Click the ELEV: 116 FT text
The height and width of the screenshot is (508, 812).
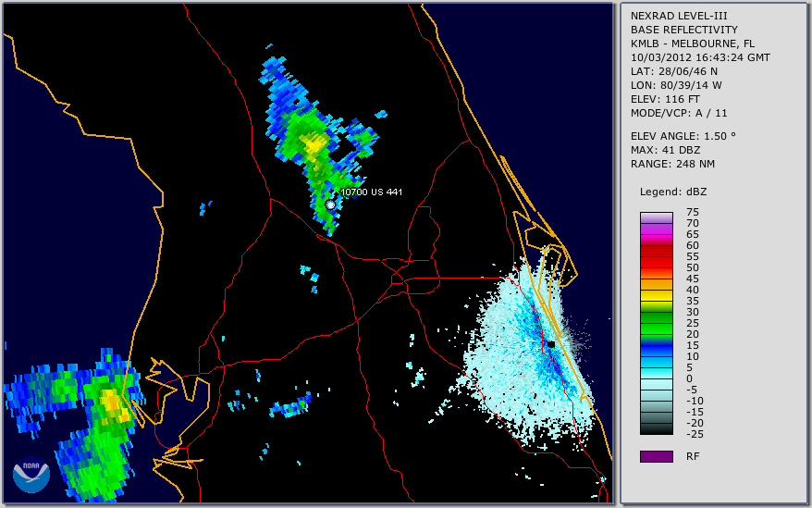point(665,99)
